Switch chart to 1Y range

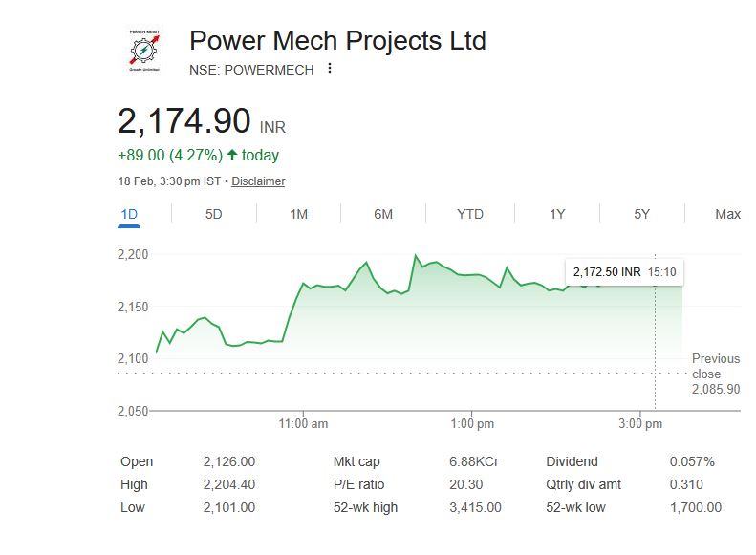tap(557, 214)
